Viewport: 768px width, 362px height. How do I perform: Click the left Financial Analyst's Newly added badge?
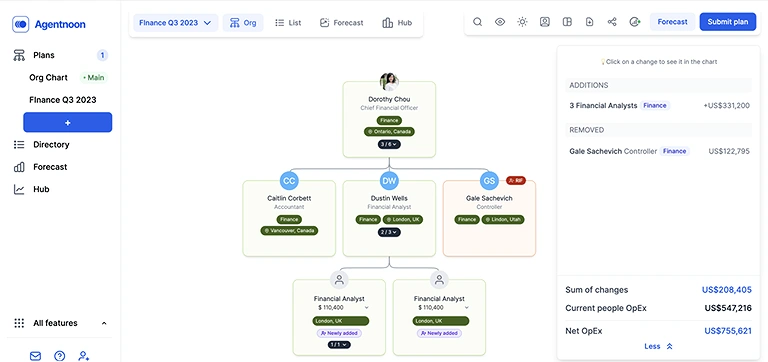(x=339, y=333)
